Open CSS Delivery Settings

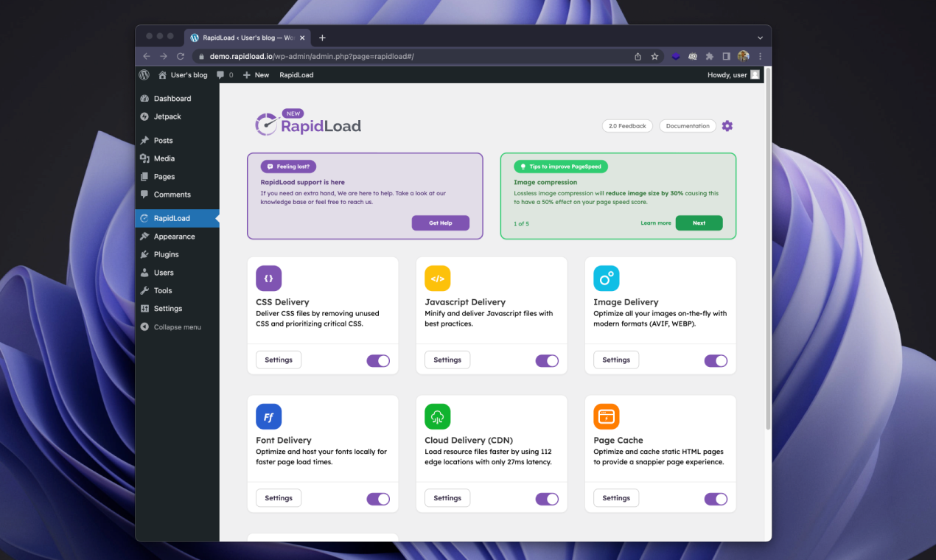click(279, 360)
